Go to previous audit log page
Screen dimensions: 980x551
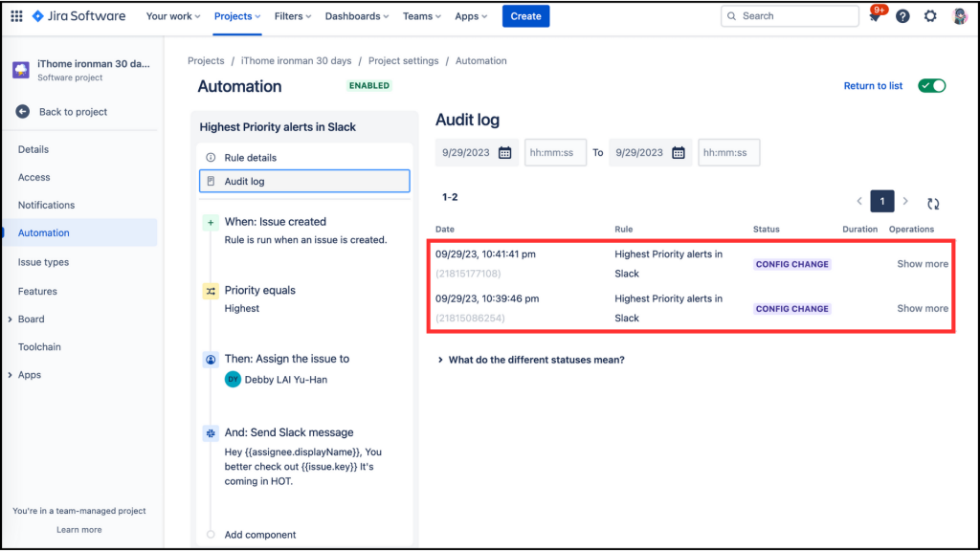[859, 201]
